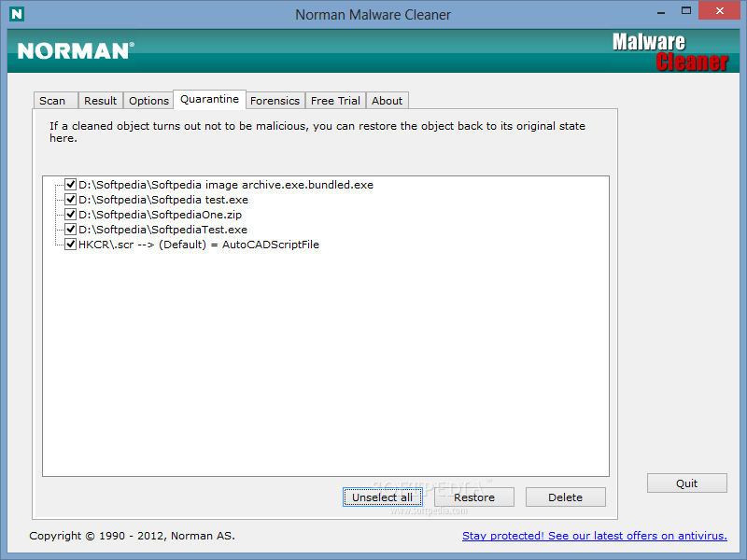The width and height of the screenshot is (747, 560).
Task: Open the latest antivirus offers link
Action: (x=595, y=536)
